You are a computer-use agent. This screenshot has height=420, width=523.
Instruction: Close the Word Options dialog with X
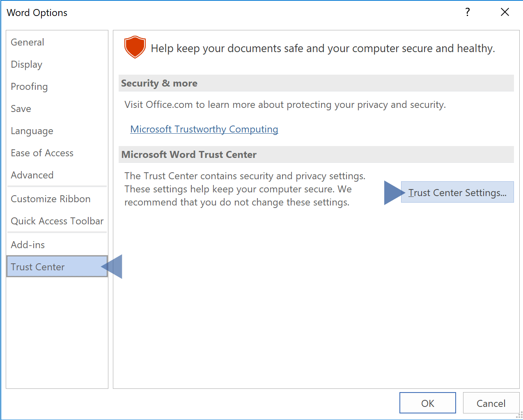(x=505, y=12)
